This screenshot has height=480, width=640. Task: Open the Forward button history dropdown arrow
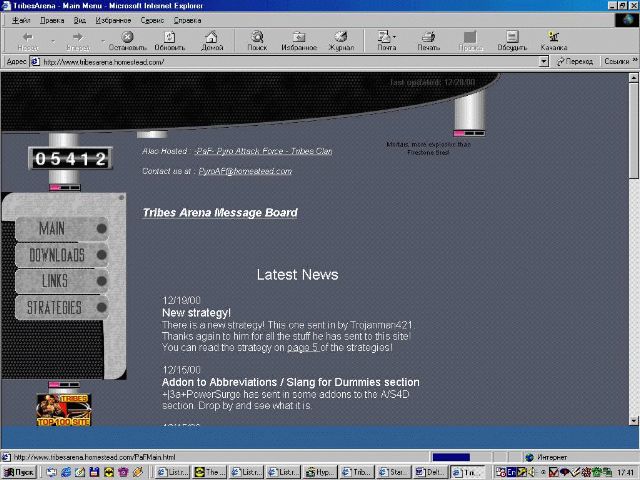(103, 41)
